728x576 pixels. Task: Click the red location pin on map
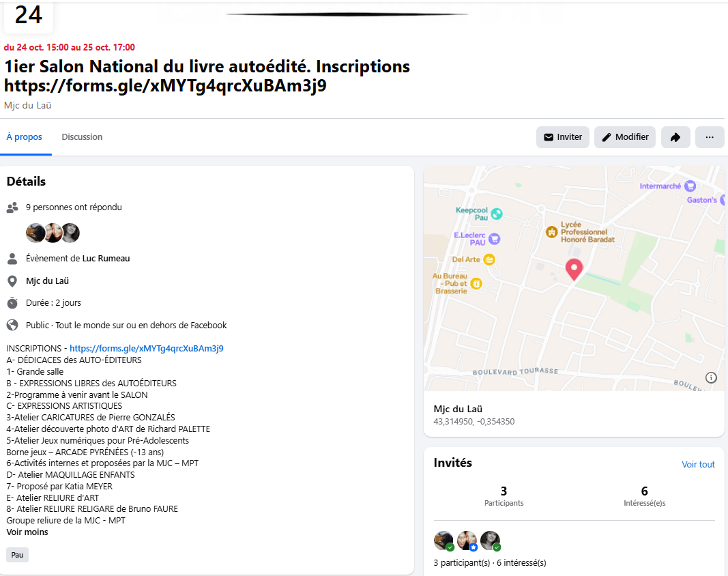pos(574,270)
